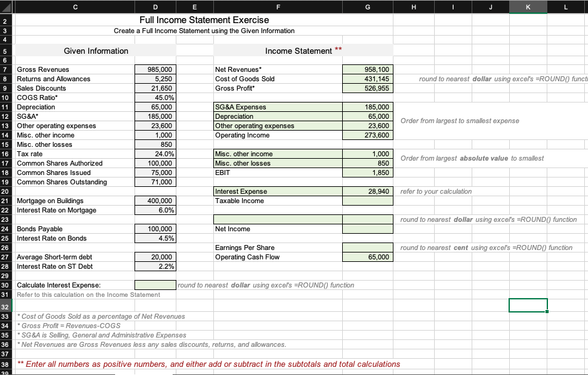The image size is (588, 375).
Task: Select column D header
Action: [155, 7]
